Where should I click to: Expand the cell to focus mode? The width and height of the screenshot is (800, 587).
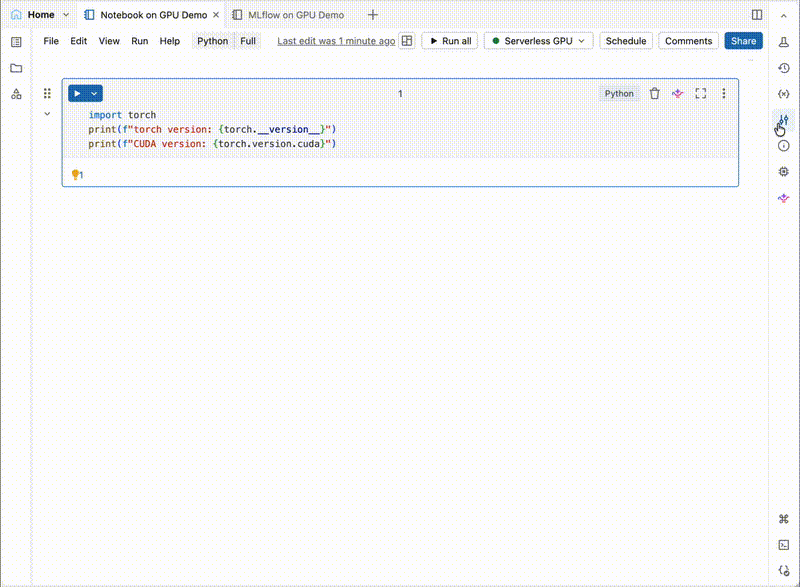click(701, 93)
